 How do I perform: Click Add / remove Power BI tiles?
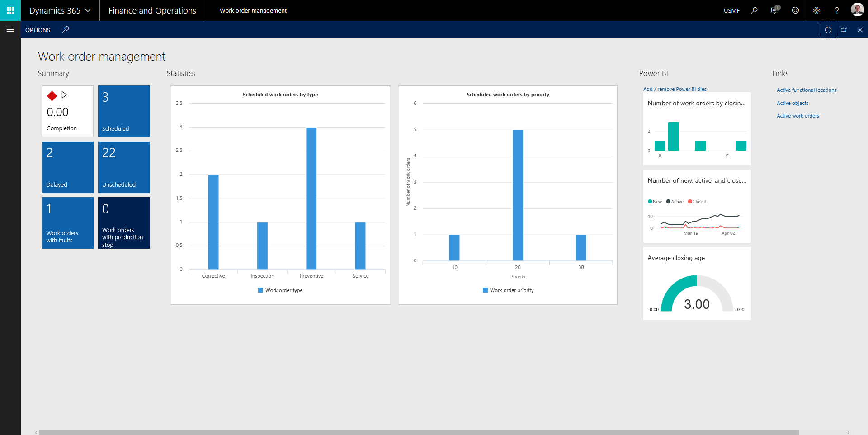click(675, 89)
